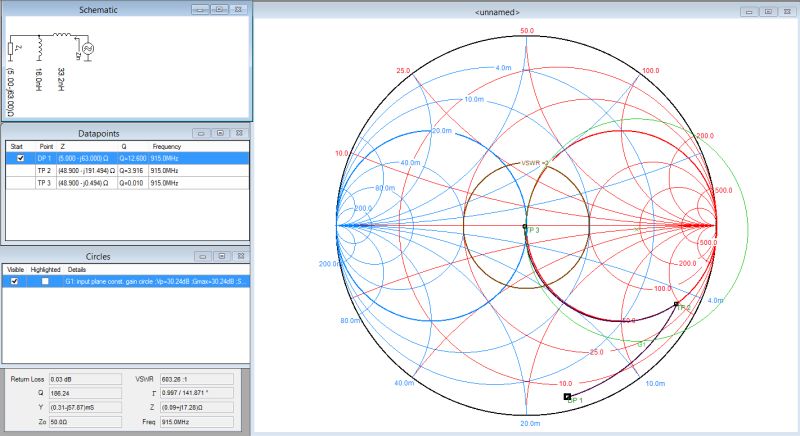Image resolution: width=800 pixels, height=436 pixels.
Task: Select the TP 2 row in Datapoints
Action: click(x=128, y=170)
